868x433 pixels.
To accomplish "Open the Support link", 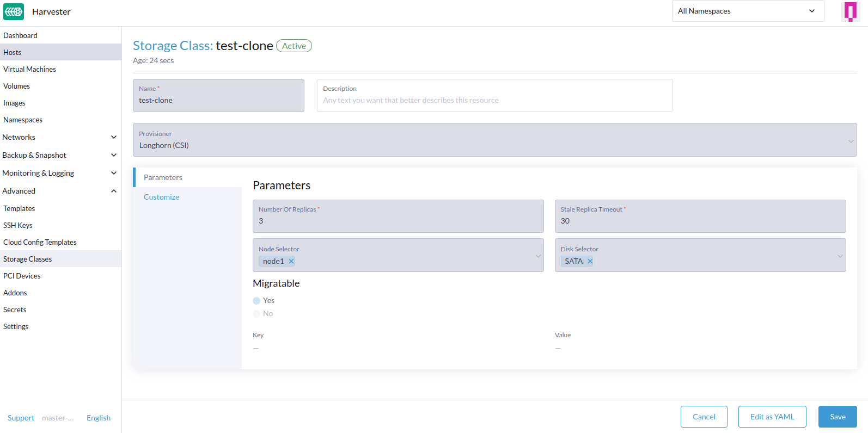I will [x=21, y=418].
